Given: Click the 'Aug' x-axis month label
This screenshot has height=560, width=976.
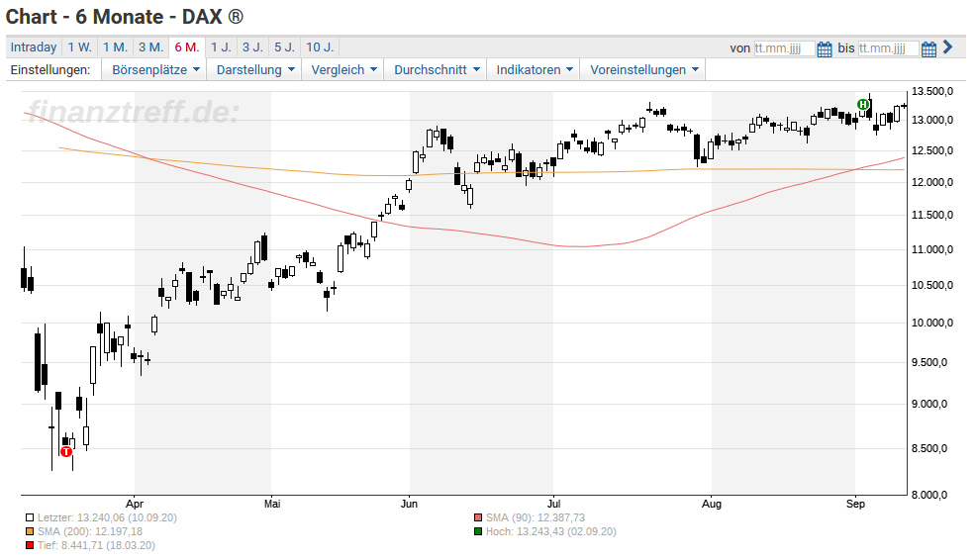Looking at the screenshot, I should (712, 504).
